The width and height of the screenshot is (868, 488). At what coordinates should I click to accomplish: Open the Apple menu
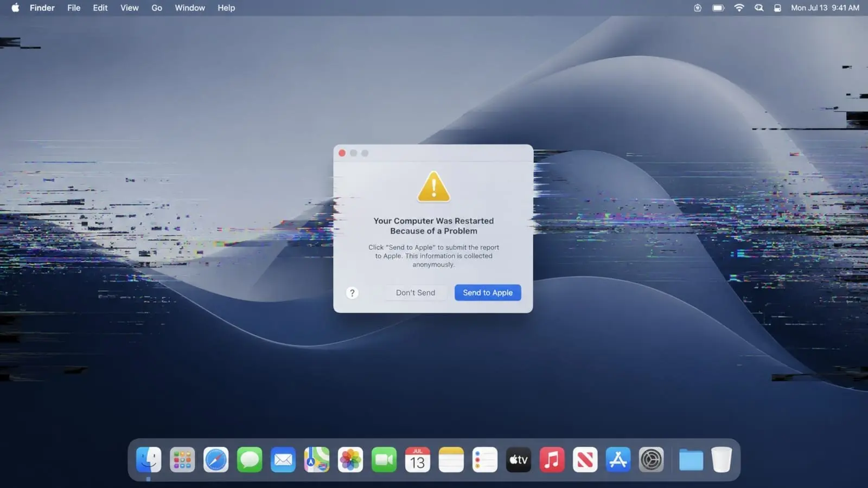coord(15,8)
